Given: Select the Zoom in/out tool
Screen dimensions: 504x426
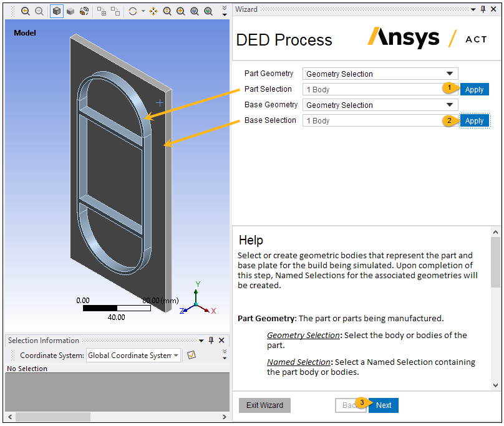Looking at the screenshot, I should tap(167, 12).
